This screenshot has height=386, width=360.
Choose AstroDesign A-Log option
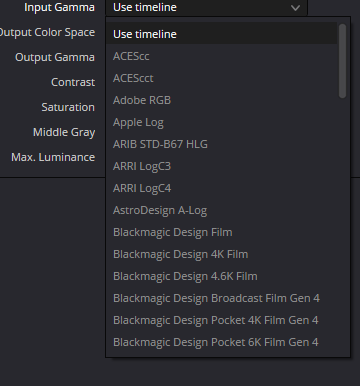pos(222,210)
